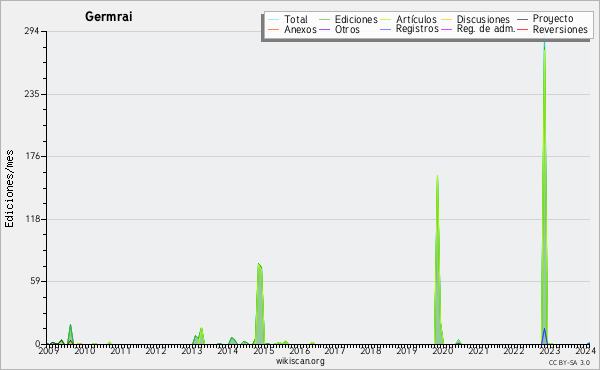Click the 2015 x-axis label

264,350
